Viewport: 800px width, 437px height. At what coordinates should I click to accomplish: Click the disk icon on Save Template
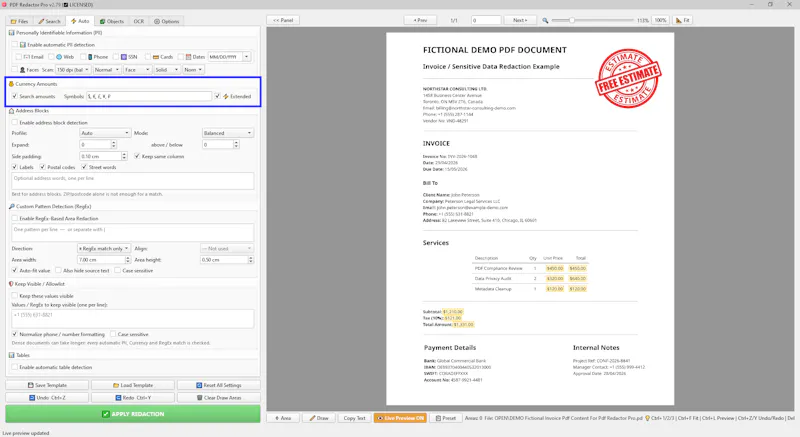point(31,385)
